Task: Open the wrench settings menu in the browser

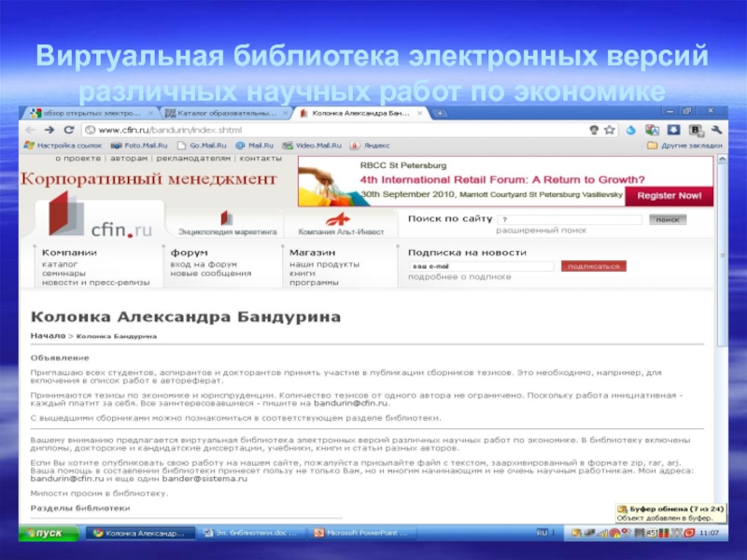Action: [x=715, y=130]
